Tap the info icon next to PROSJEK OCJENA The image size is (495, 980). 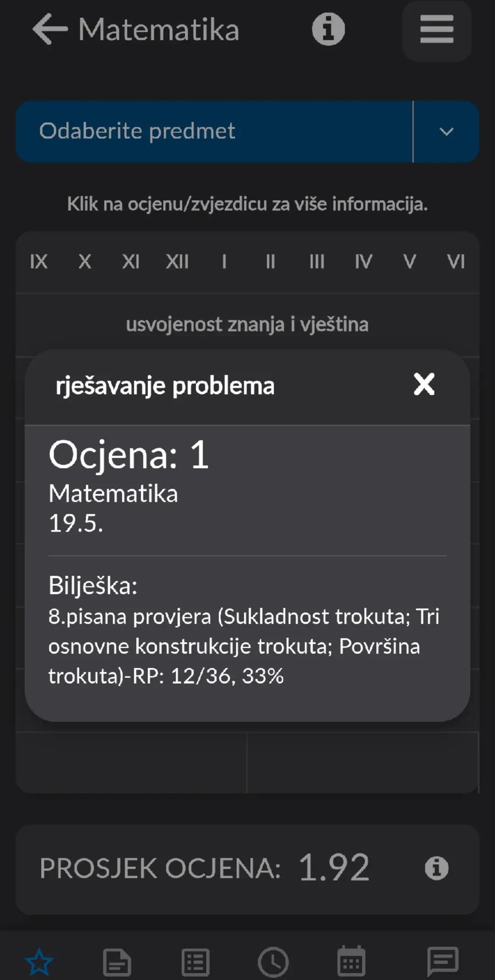[x=436, y=868]
